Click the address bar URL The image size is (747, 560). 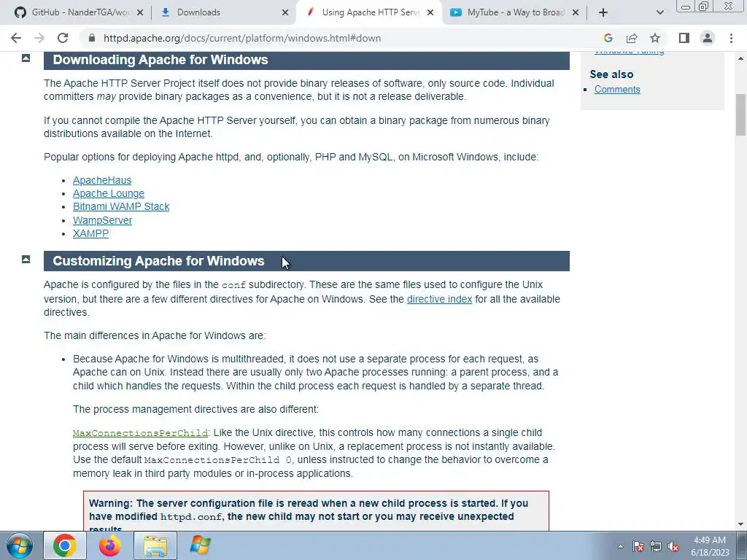242,38
